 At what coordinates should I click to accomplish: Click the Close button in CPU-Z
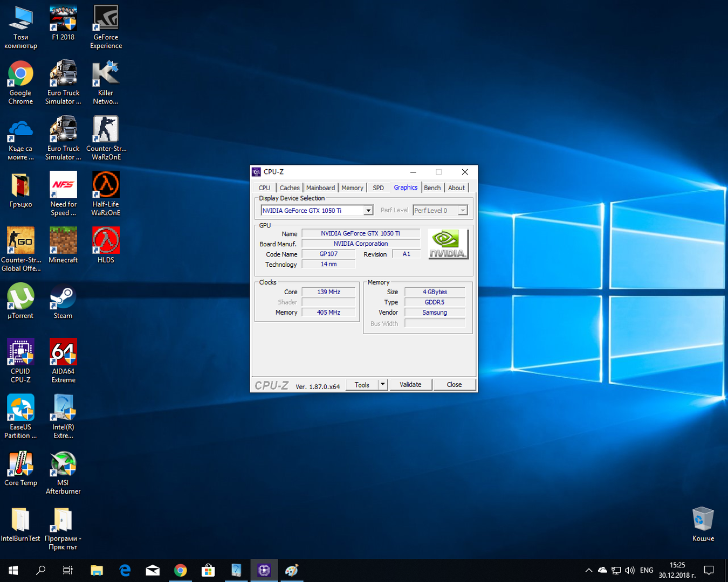tap(454, 384)
